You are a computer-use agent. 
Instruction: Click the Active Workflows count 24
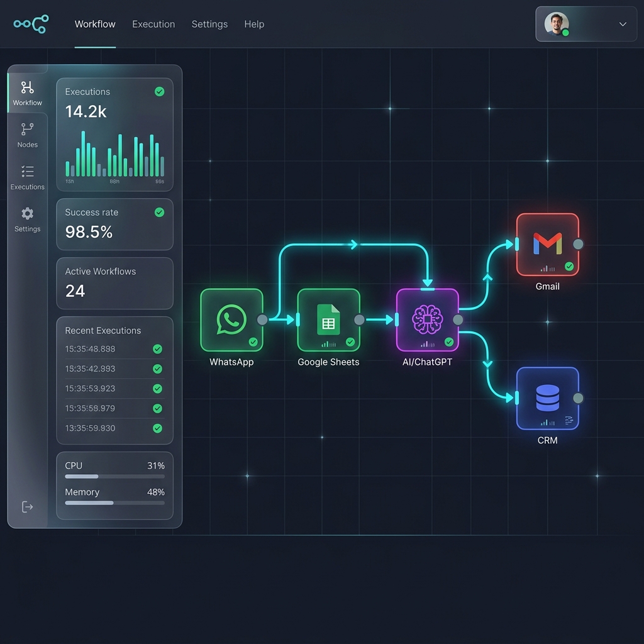click(75, 291)
